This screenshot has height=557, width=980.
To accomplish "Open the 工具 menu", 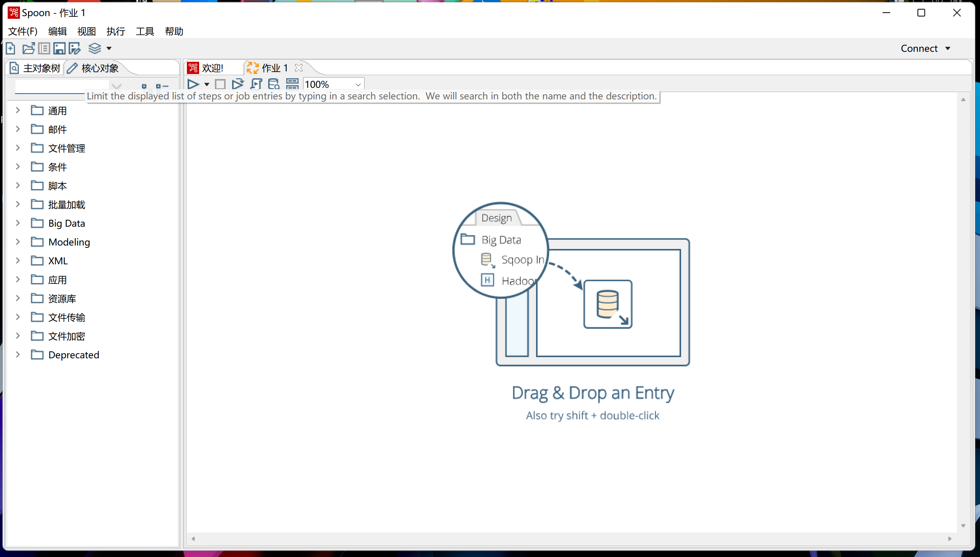I will [x=145, y=31].
